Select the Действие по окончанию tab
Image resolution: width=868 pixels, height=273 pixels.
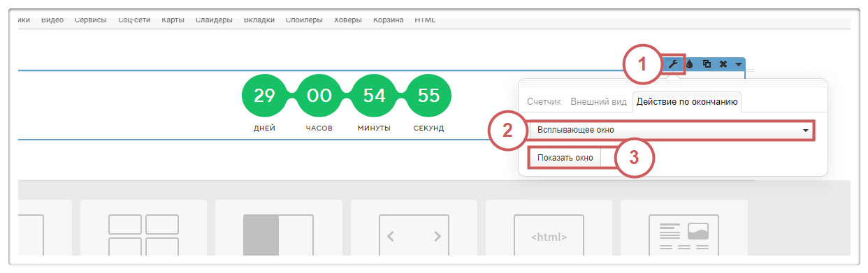(687, 101)
